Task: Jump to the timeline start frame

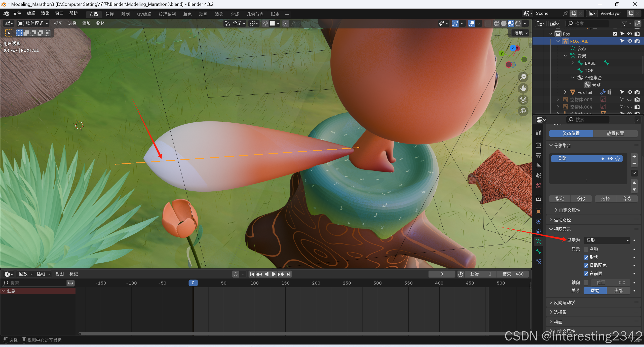Action: tap(252, 274)
